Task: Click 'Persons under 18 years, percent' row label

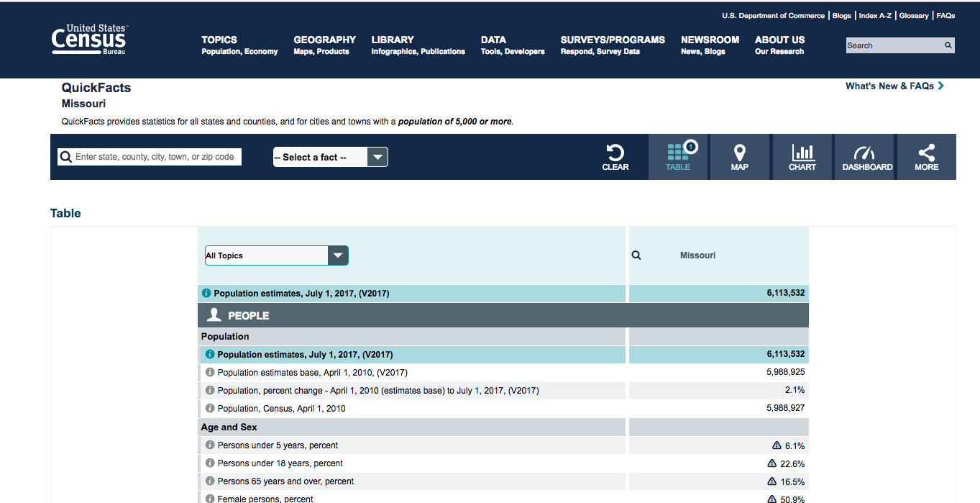Action: pyautogui.click(x=280, y=463)
